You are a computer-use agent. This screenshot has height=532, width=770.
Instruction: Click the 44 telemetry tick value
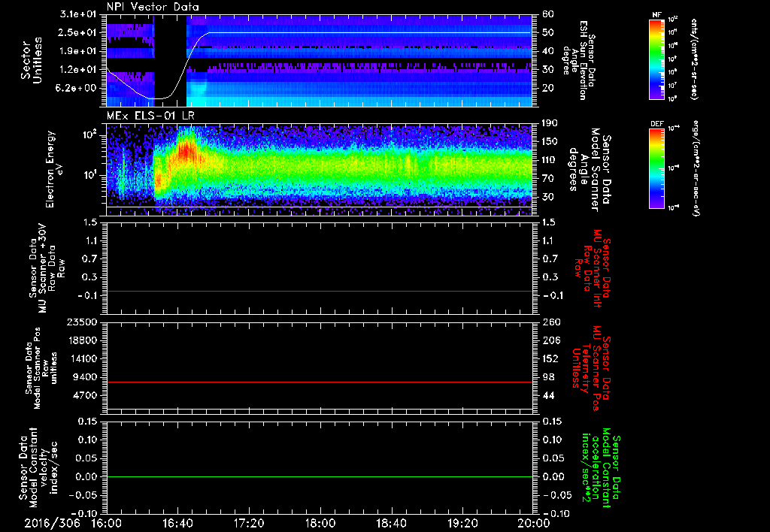(x=548, y=395)
